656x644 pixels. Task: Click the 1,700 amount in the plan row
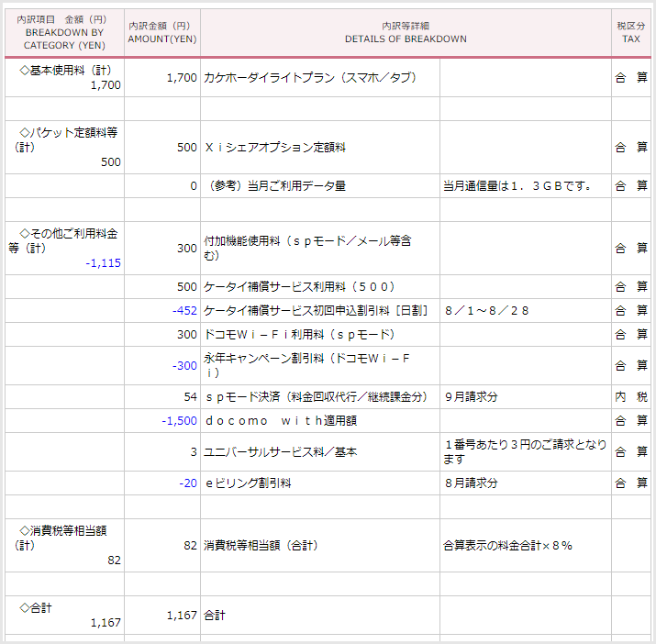[x=182, y=77]
